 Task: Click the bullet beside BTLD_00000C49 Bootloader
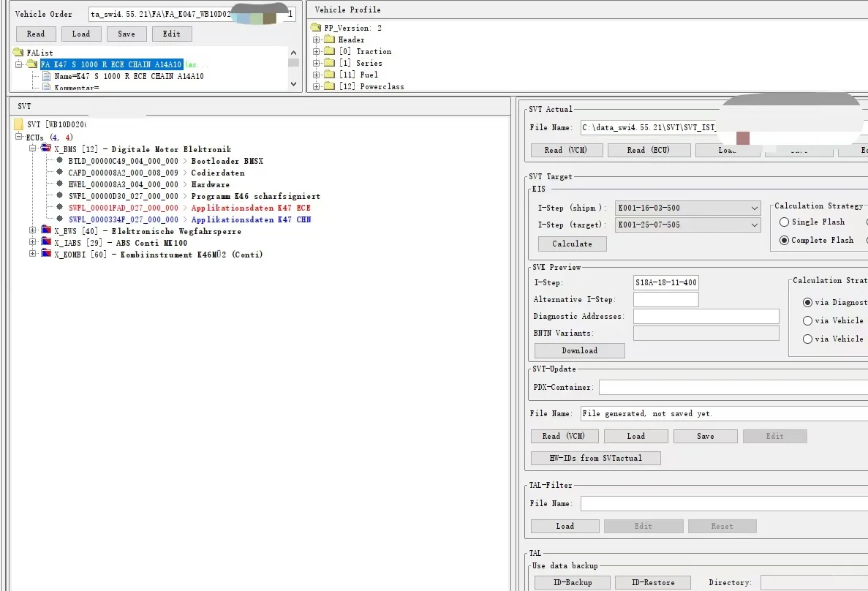point(59,160)
